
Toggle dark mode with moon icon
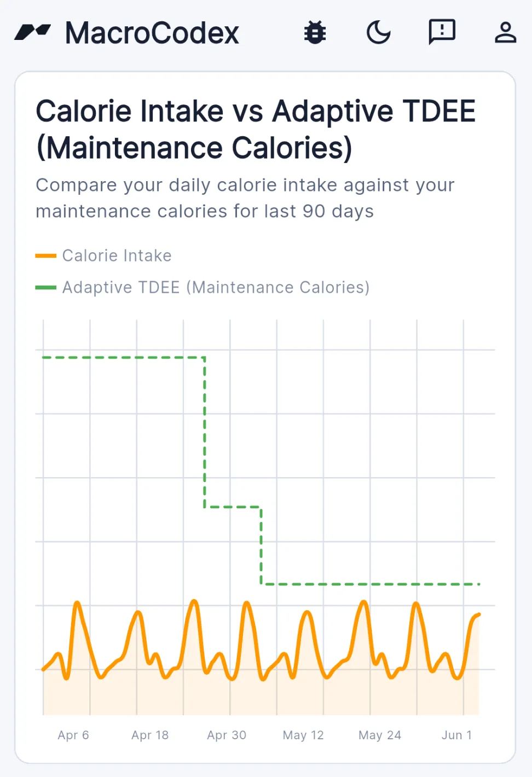tap(378, 32)
